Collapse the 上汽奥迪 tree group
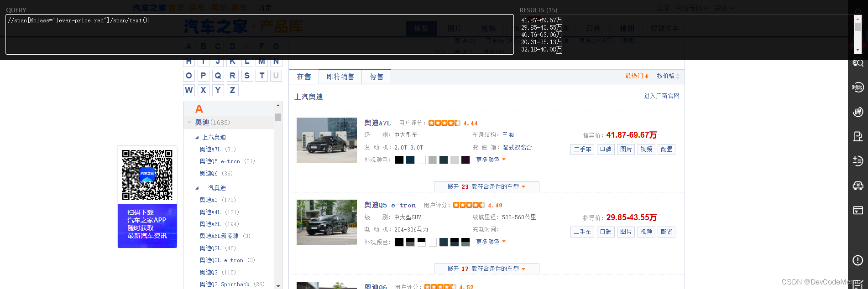Image resolution: width=868 pixels, height=289 pixels. point(197,138)
